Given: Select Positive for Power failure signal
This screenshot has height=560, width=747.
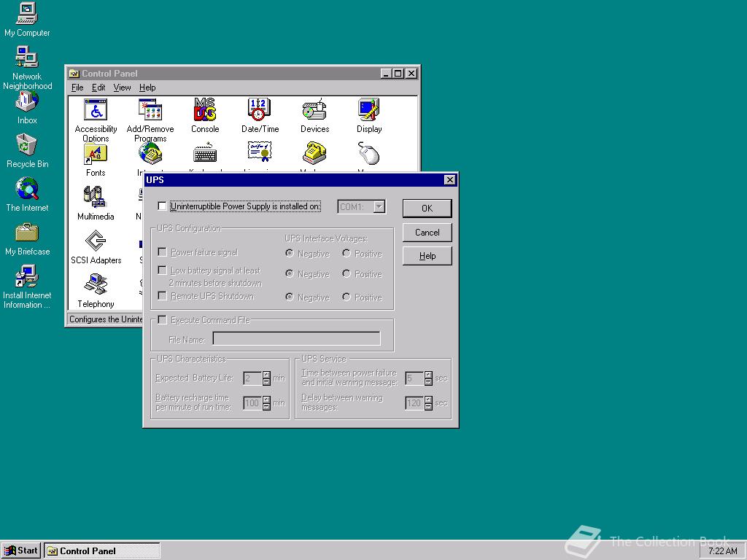Looking at the screenshot, I should pyautogui.click(x=347, y=253).
